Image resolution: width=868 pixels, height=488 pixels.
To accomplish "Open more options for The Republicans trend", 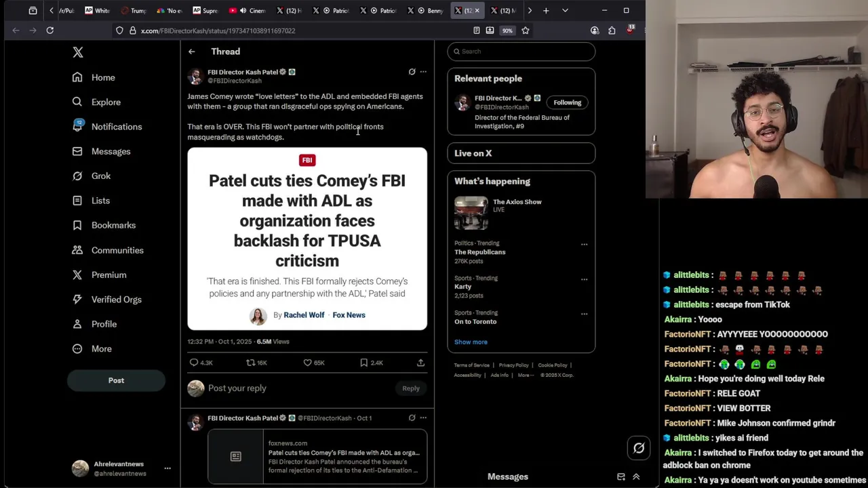I will pyautogui.click(x=584, y=244).
